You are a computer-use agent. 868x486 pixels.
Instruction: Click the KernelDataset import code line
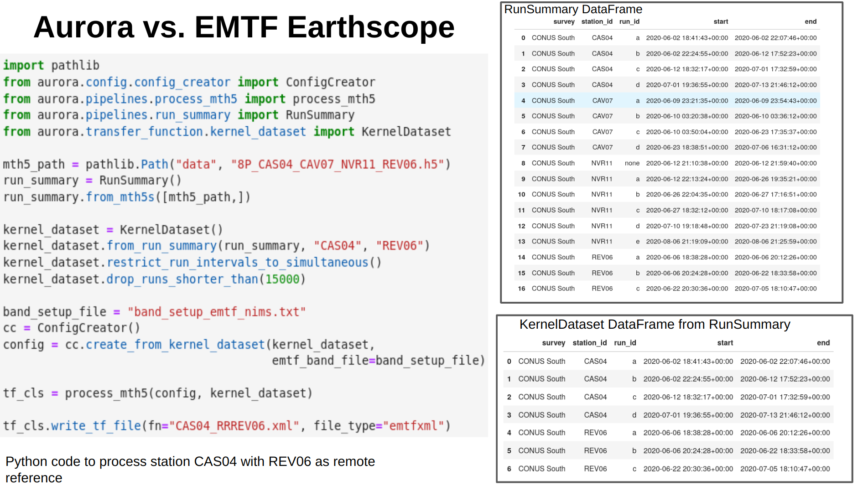227,132
